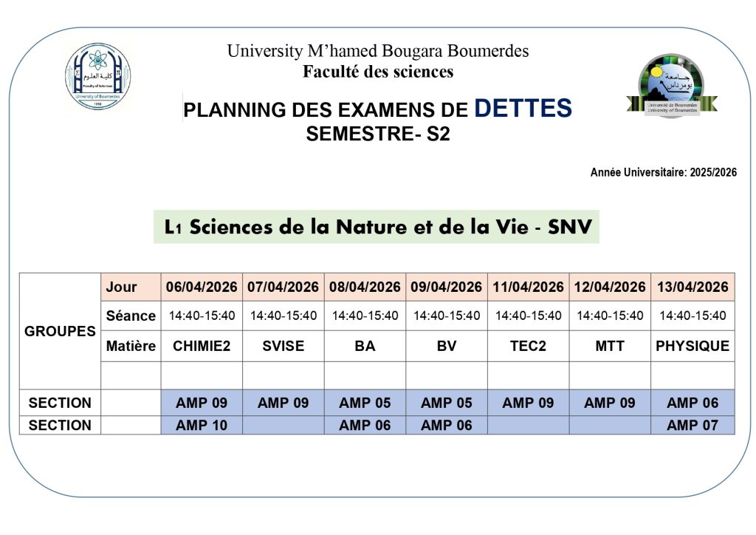
Task: Select the green SNV section banner
Action: (377, 227)
